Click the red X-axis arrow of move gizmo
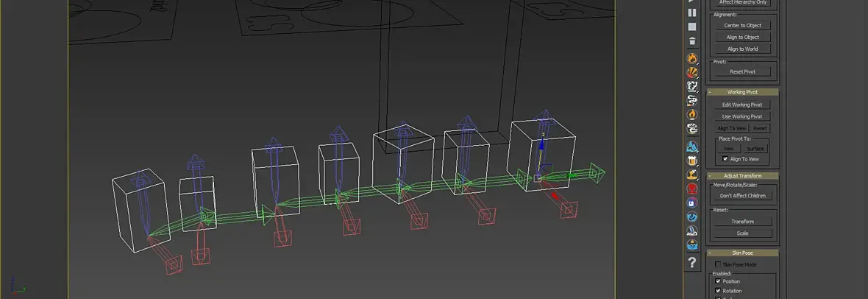 coord(554,194)
